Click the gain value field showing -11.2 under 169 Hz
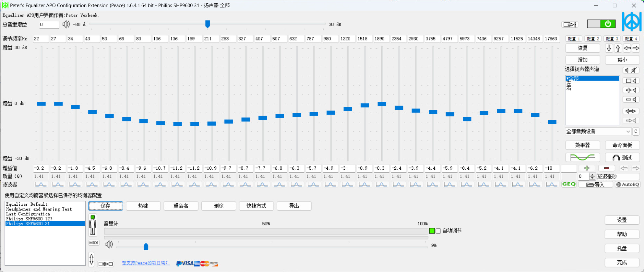Image resolution: width=644 pixels, height=272 pixels. [x=194, y=168]
